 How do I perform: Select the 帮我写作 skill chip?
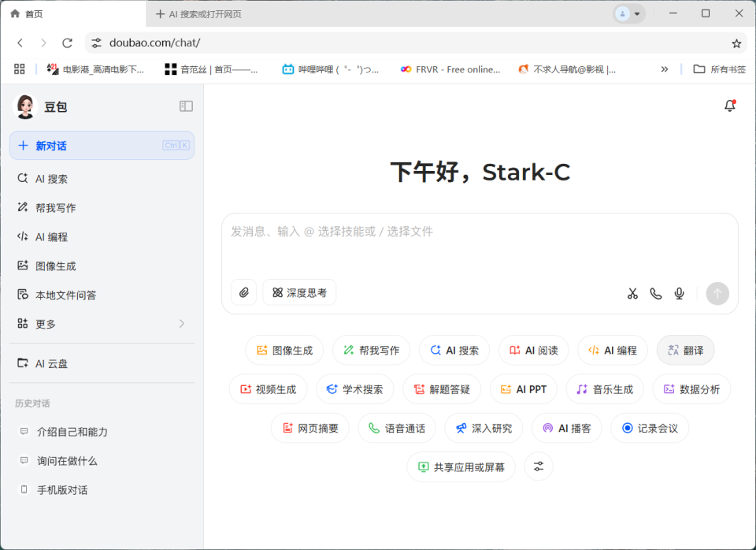371,351
